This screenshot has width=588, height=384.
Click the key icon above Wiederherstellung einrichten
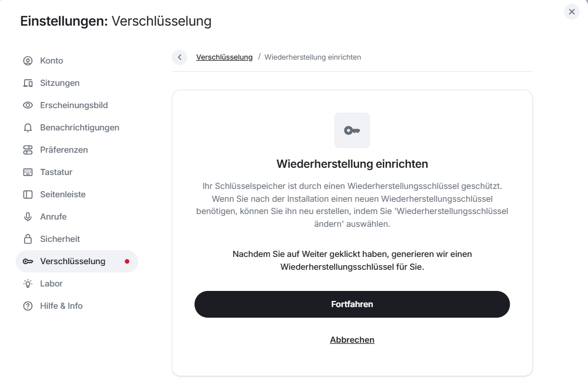point(352,130)
